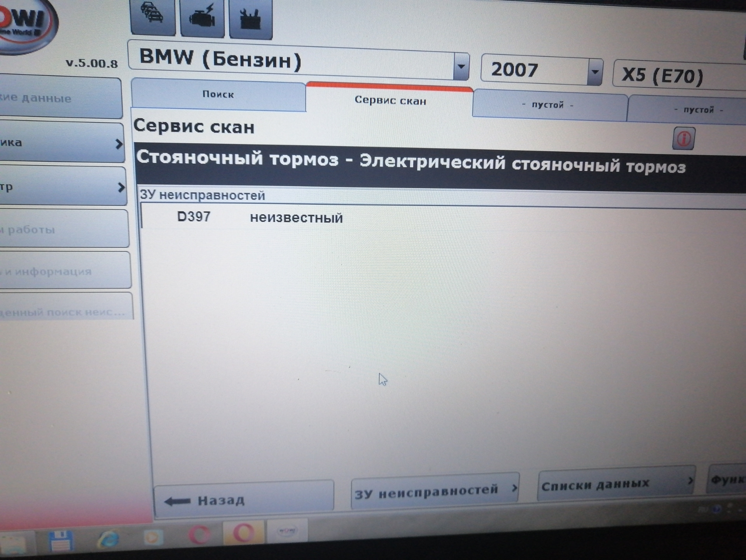746x560 pixels.
Task: Expand the Списки данных button arrow
Action: [690, 481]
